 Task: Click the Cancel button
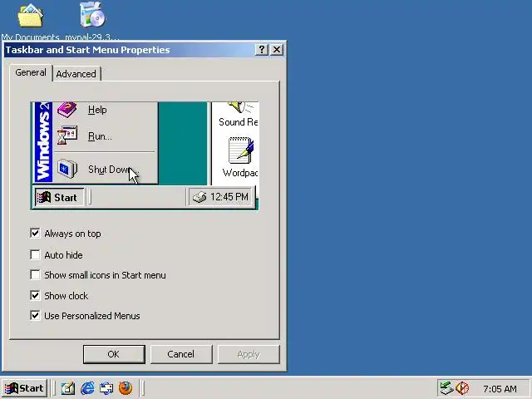pos(181,354)
